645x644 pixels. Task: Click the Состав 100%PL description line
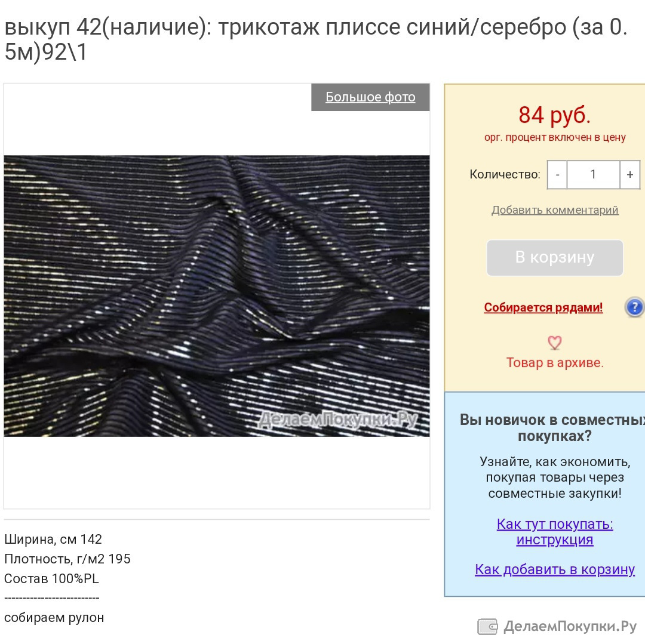click(51, 579)
